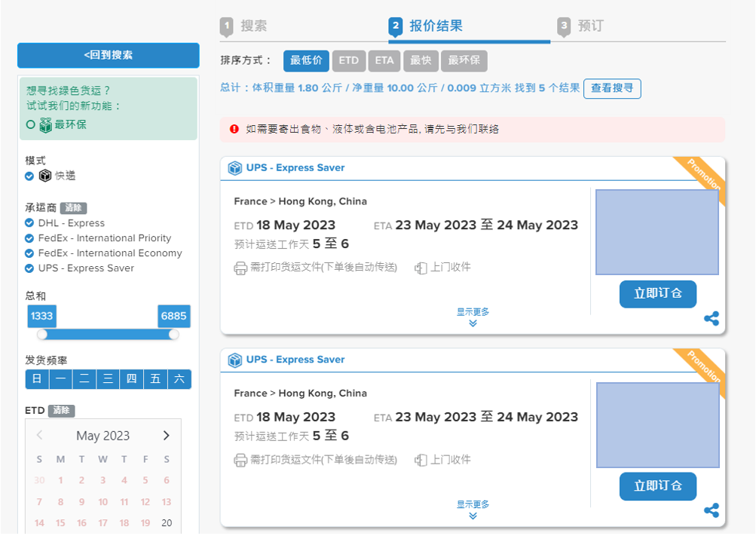Uncheck FedEx - International Priority carrier
The image size is (756, 539).
pyautogui.click(x=29, y=238)
